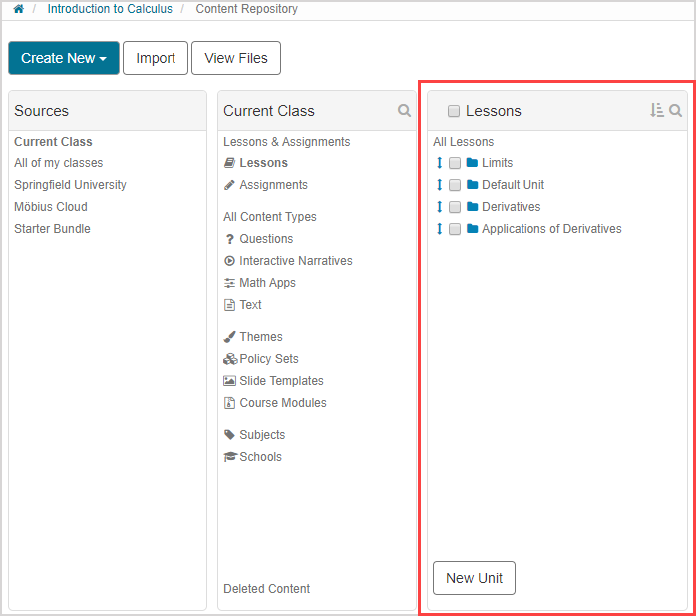Click the reorder arrow beside Applications of Derivatives
This screenshot has width=696, height=616.
coord(439,229)
